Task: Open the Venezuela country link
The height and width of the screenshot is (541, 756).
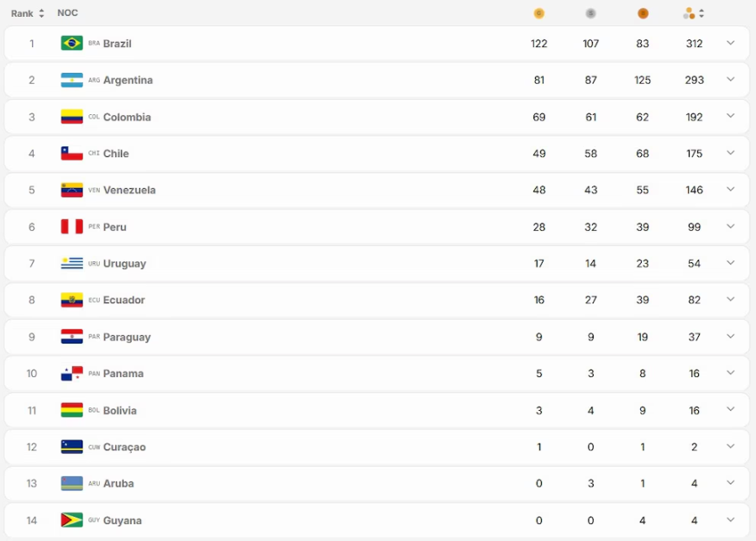Action: (x=129, y=191)
